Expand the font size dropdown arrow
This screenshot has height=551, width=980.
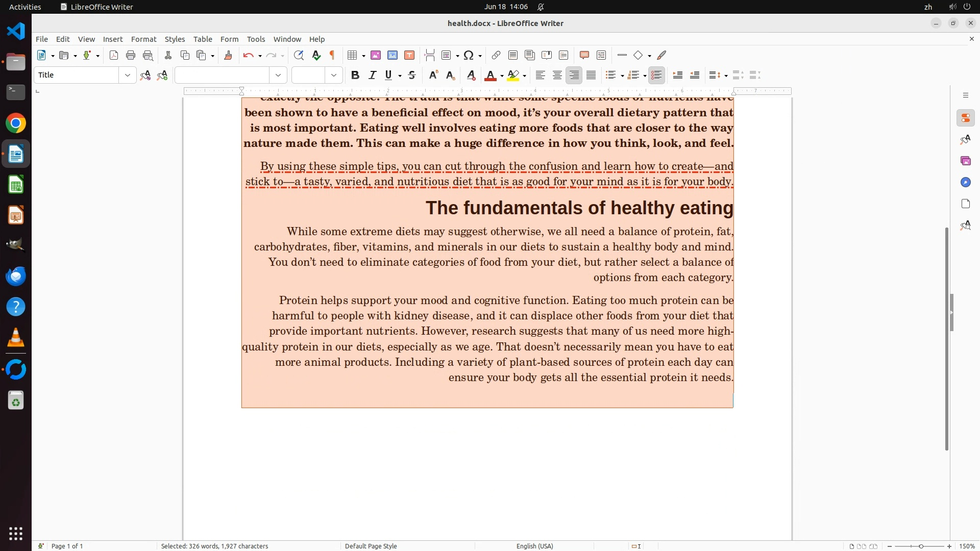(334, 76)
